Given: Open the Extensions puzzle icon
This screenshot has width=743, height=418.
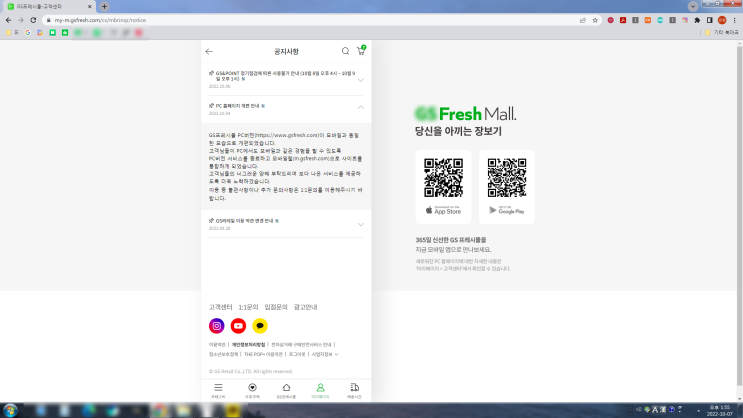Looking at the screenshot, I should point(697,20).
